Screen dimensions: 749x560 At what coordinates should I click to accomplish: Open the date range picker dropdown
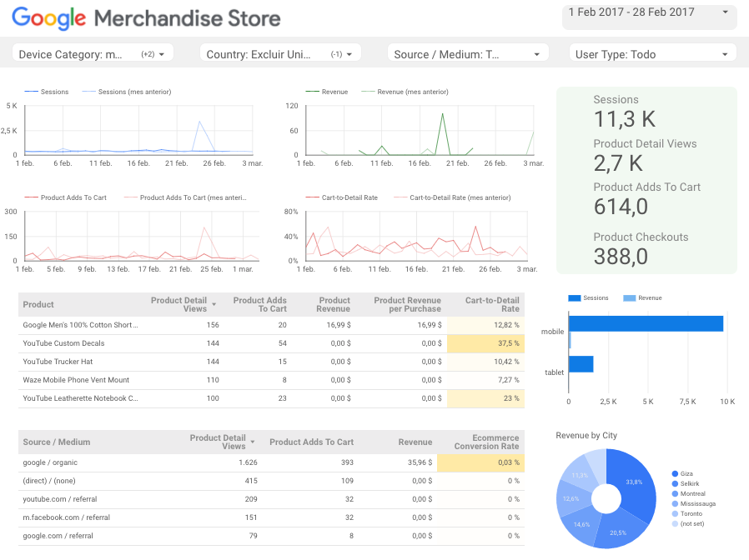tap(649, 17)
